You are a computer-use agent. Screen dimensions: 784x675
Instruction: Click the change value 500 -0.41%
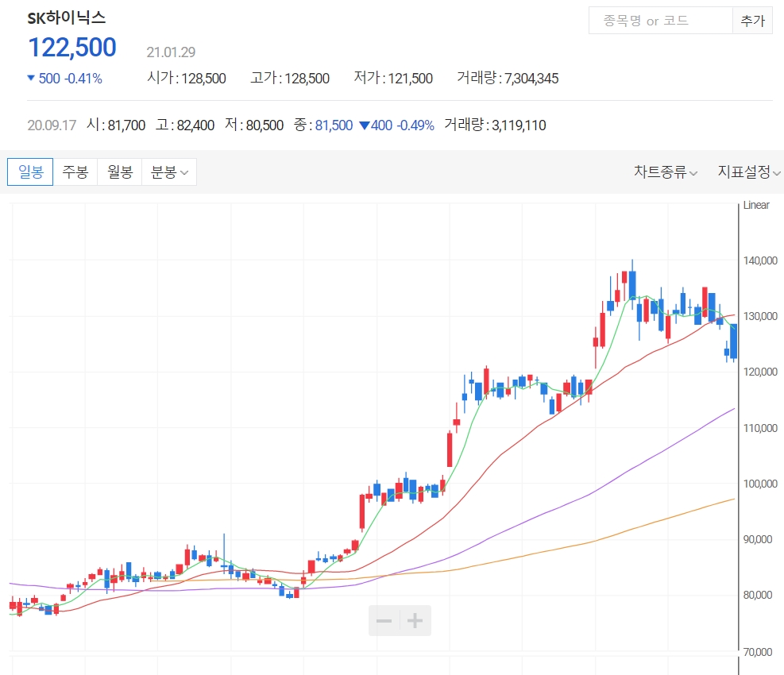pyautogui.click(x=64, y=79)
